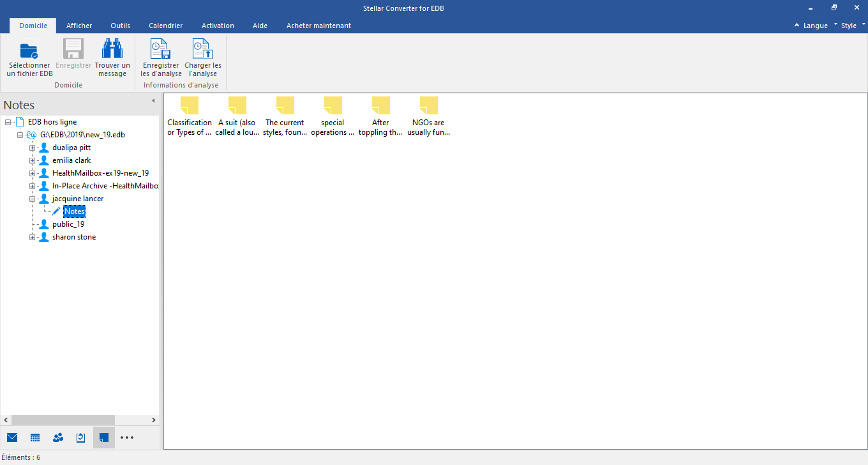
Task: Click tree horizontal scrollbar left arrow
Action: [6, 420]
